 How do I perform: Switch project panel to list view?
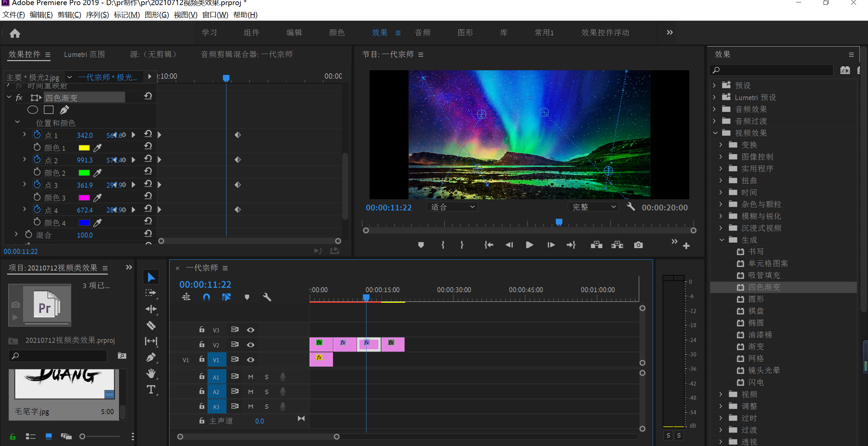tap(31, 436)
